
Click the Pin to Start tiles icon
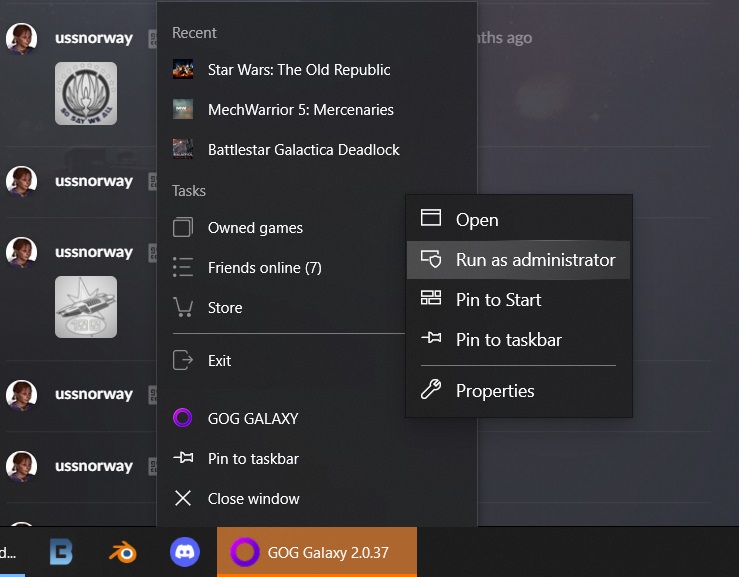click(x=431, y=297)
